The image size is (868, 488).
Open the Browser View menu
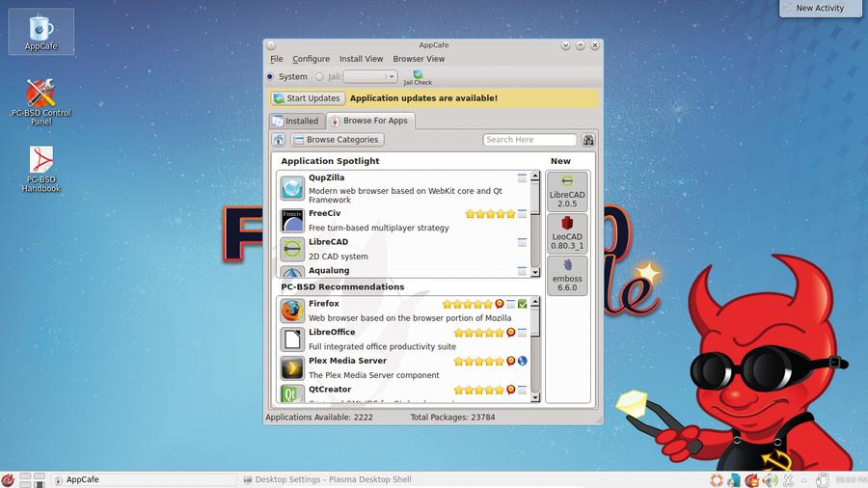click(419, 59)
